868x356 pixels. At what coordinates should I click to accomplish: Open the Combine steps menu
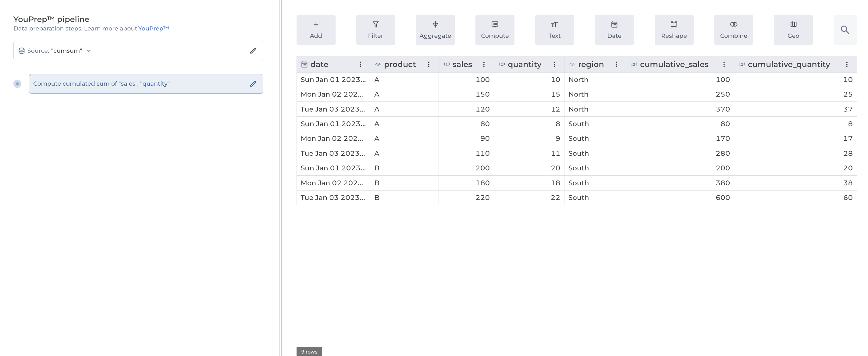coord(733,30)
